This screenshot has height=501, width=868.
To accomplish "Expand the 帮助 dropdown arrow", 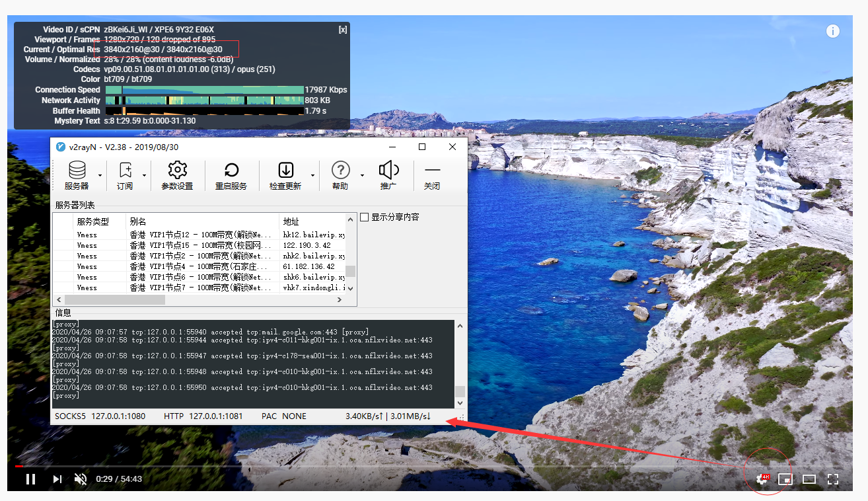I will click(362, 176).
